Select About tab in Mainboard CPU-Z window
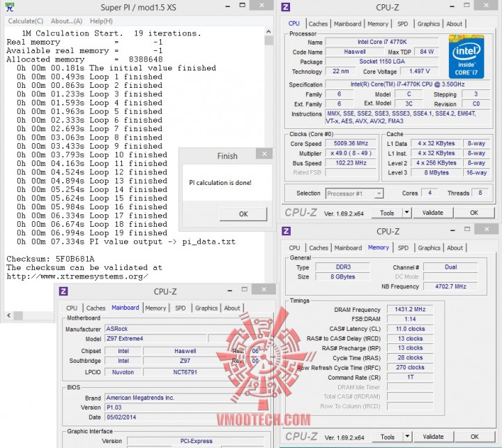 tap(231, 308)
